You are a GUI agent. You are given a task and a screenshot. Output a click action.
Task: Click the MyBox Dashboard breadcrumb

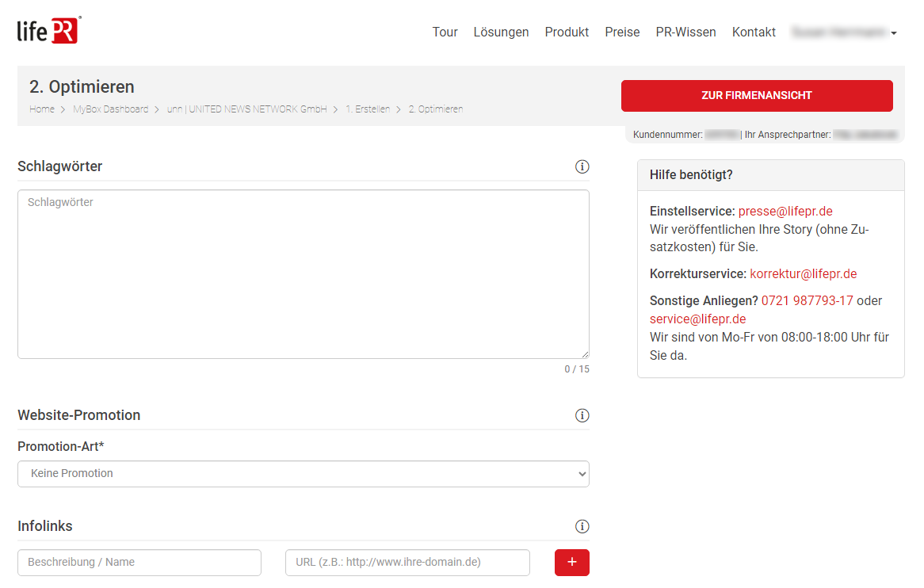tap(110, 109)
